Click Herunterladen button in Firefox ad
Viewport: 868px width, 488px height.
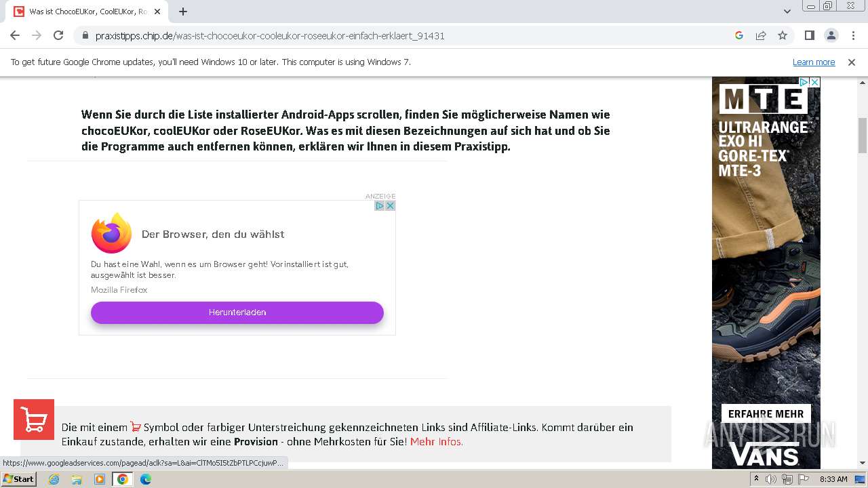[x=237, y=312]
